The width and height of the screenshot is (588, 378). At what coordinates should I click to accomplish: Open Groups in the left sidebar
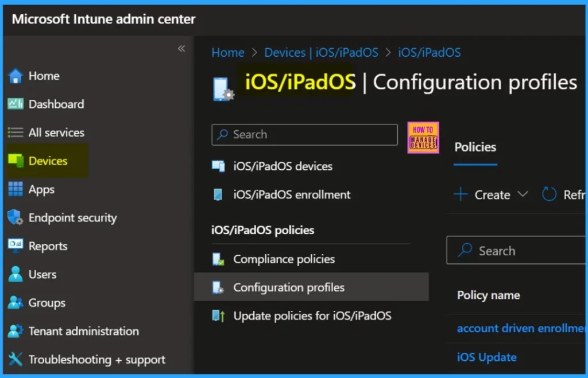coord(47,303)
